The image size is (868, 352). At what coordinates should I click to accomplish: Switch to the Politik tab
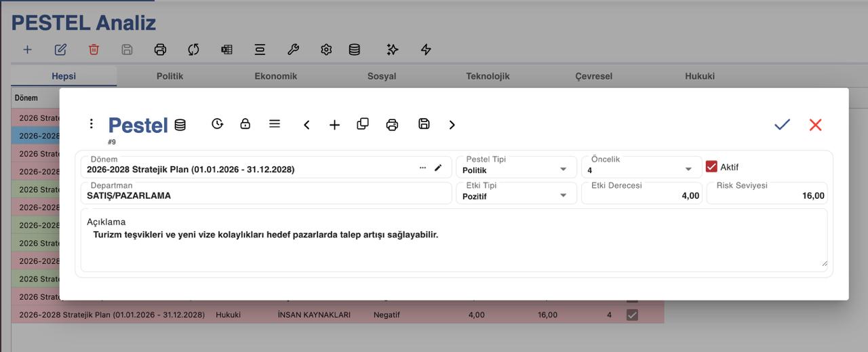tap(170, 76)
